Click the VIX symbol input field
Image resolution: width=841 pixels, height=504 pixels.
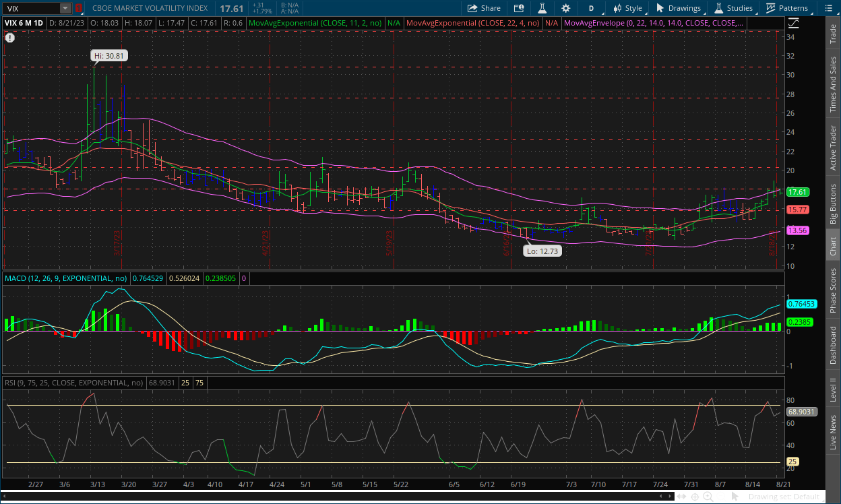pyautogui.click(x=31, y=8)
